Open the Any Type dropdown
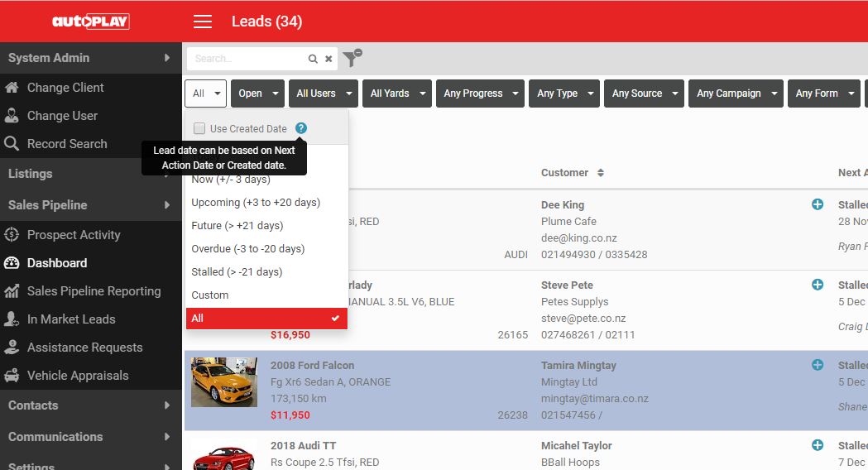The width and height of the screenshot is (868, 470). [x=564, y=94]
